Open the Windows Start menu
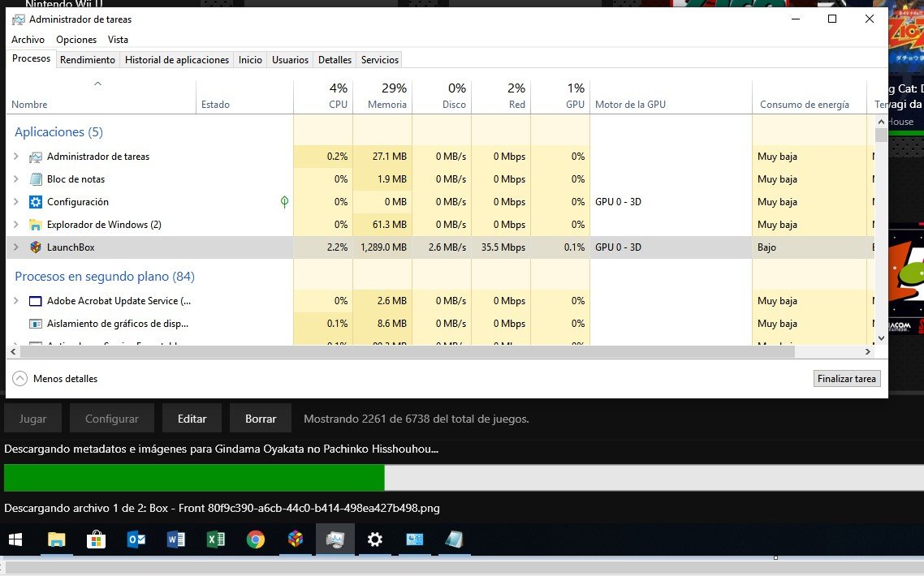 tap(15, 539)
